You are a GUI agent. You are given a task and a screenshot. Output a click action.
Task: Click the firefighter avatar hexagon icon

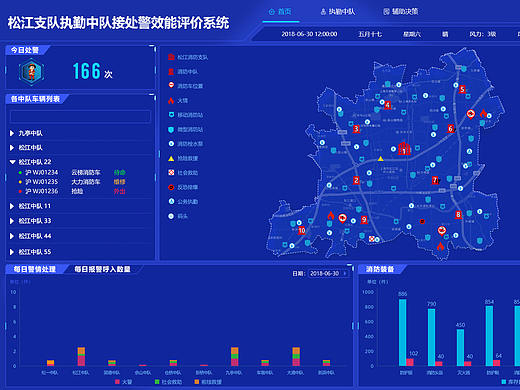tap(31, 72)
